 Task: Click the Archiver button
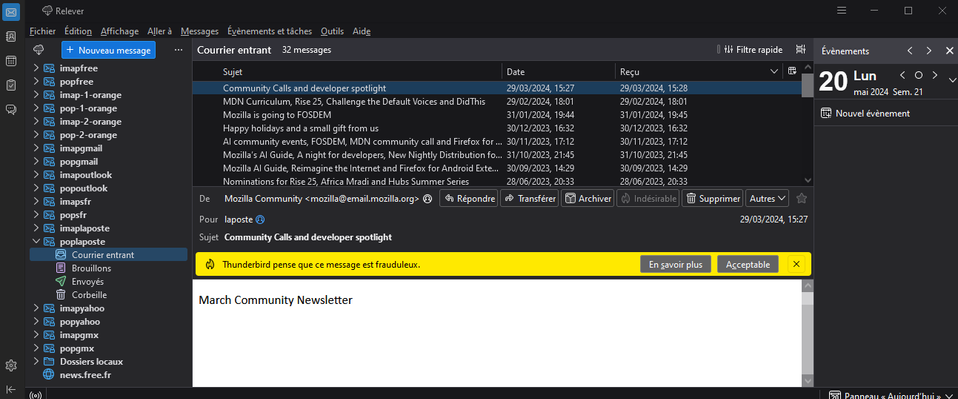pos(588,199)
